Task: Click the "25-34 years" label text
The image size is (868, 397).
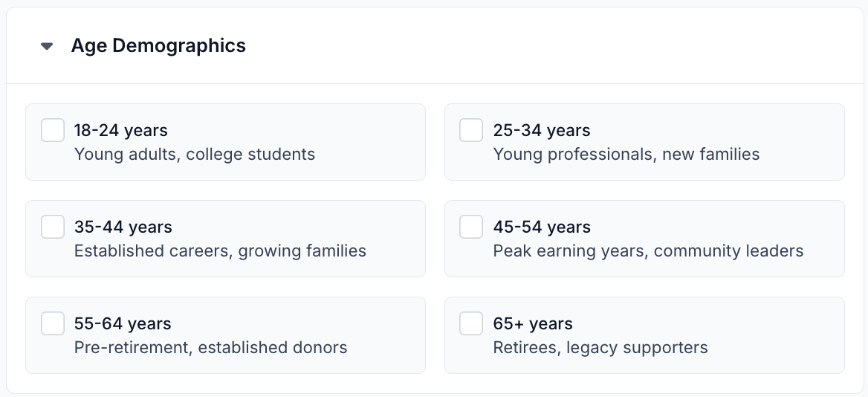Action: coord(542,131)
